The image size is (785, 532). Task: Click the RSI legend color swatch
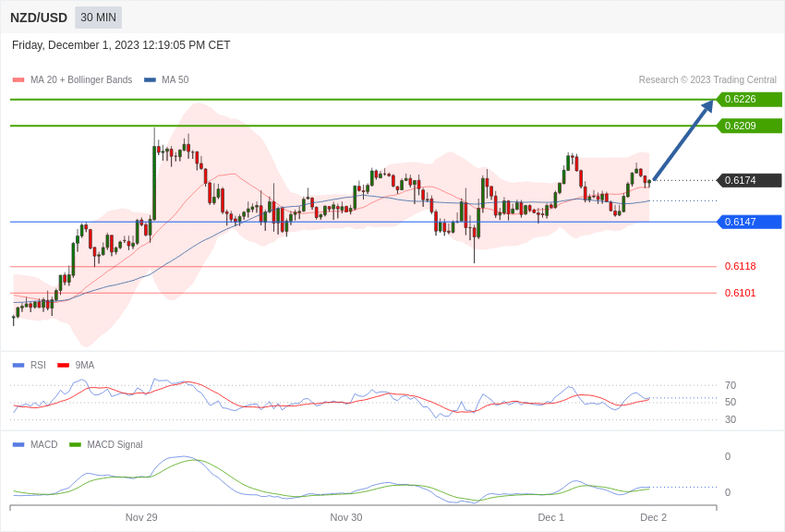point(18,366)
